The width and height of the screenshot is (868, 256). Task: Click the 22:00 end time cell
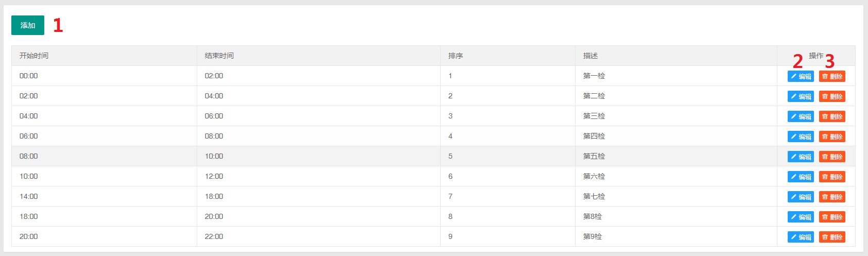[214, 236]
